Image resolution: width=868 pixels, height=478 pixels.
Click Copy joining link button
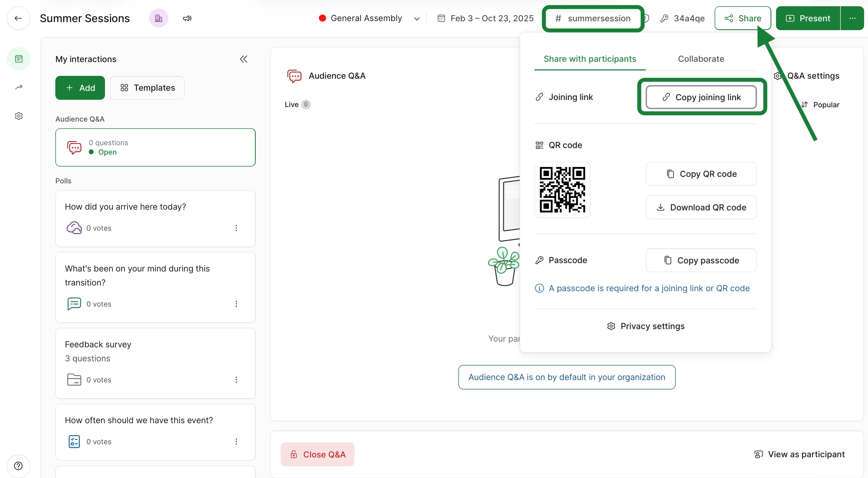click(x=701, y=97)
